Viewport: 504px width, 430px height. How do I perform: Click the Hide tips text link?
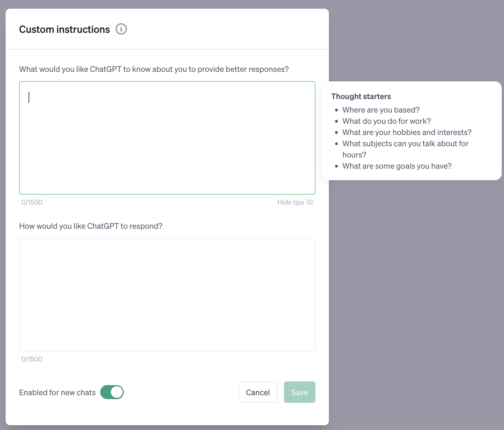point(290,202)
